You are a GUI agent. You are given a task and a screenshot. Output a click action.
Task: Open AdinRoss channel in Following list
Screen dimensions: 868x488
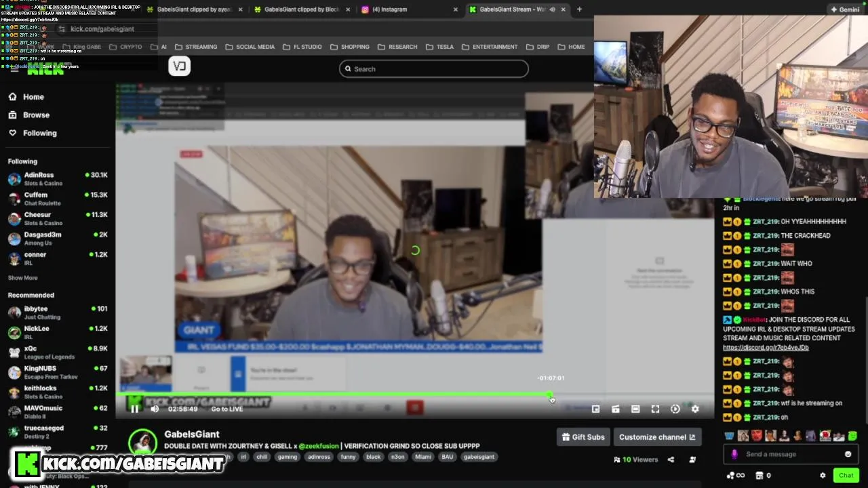coord(58,179)
